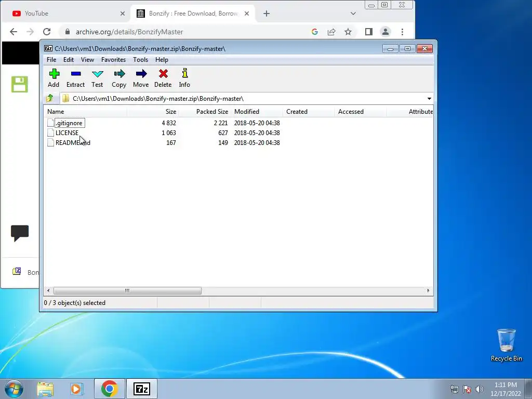Click the 7-Zip taskbar button
The width and height of the screenshot is (532, 399).
(x=142, y=389)
